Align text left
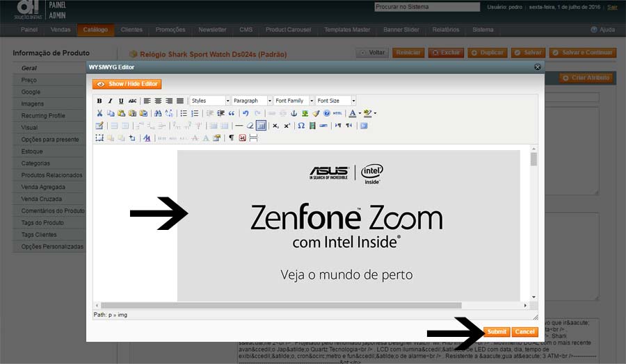 click(x=147, y=101)
